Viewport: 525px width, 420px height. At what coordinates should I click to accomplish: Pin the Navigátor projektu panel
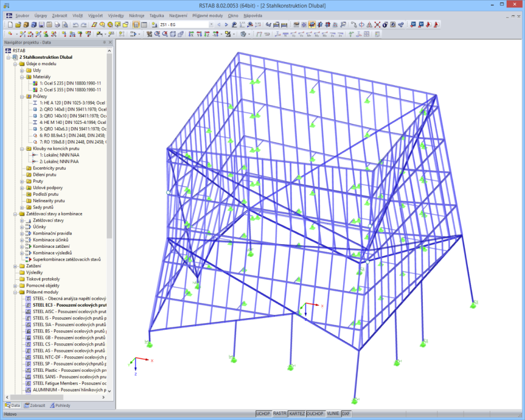pos(104,43)
